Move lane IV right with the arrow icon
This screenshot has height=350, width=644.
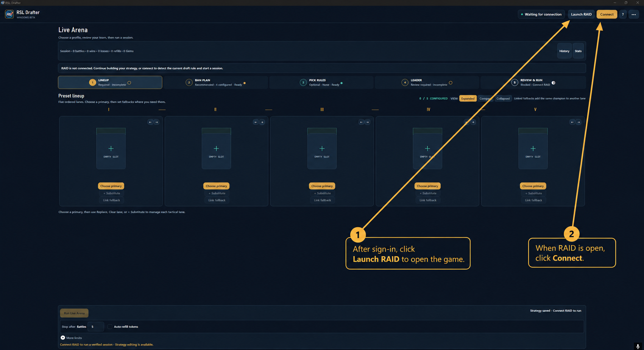tap(473, 122)
